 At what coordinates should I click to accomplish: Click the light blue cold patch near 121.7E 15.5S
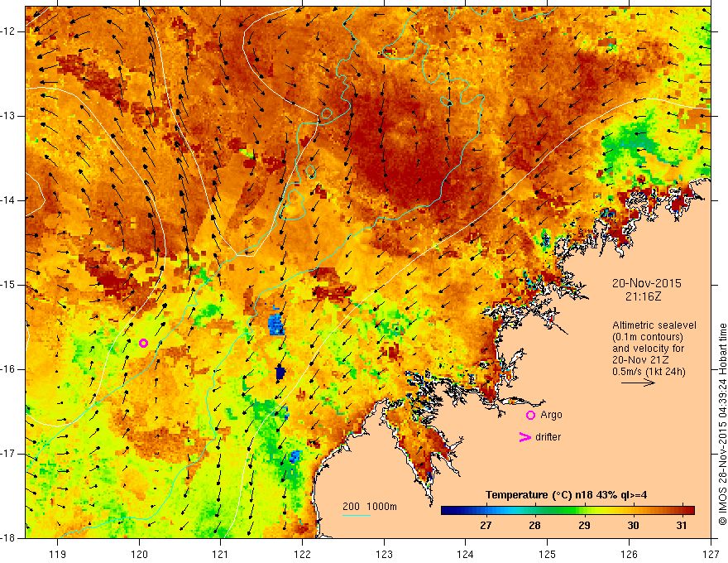point(275,324)
